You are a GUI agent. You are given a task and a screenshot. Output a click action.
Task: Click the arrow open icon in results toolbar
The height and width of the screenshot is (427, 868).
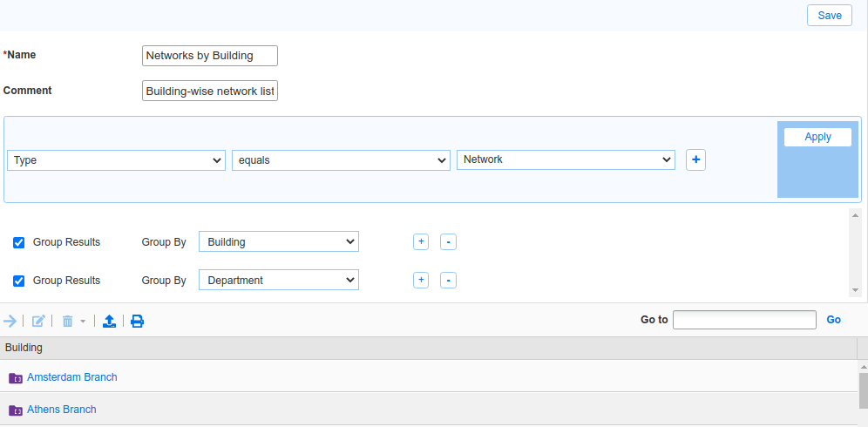10,321
